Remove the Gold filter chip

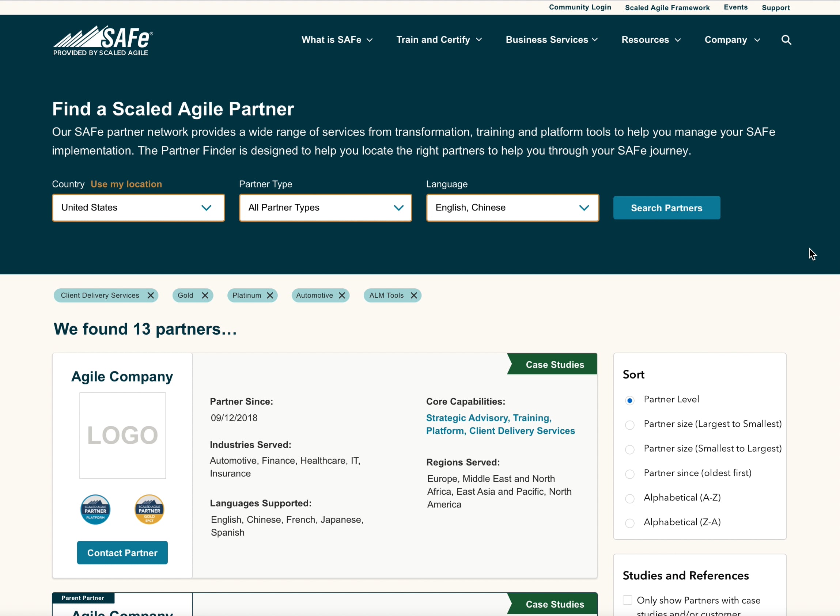205,295
